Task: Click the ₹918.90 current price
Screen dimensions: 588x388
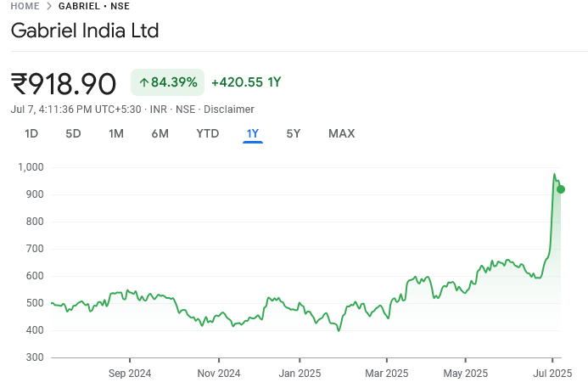Action: click(x=64, y=83)
